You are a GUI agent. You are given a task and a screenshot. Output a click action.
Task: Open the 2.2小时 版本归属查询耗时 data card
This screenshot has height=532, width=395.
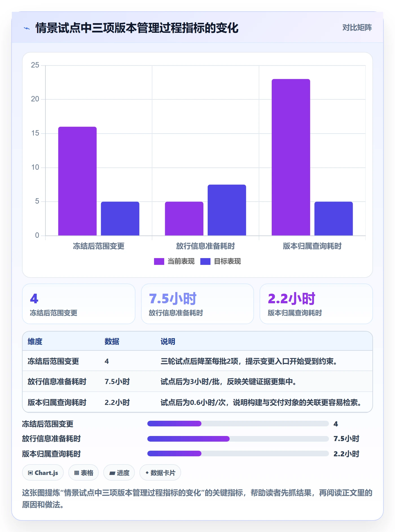[316, 304]
